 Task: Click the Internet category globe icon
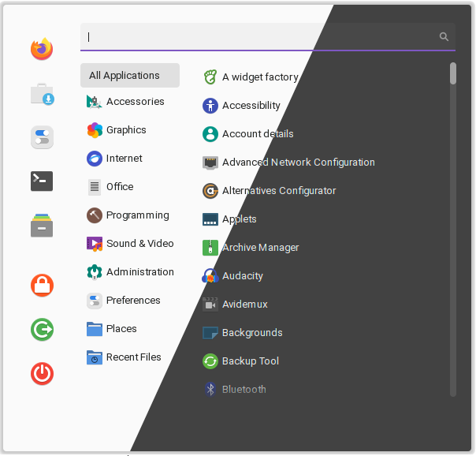tap(95, 159)
